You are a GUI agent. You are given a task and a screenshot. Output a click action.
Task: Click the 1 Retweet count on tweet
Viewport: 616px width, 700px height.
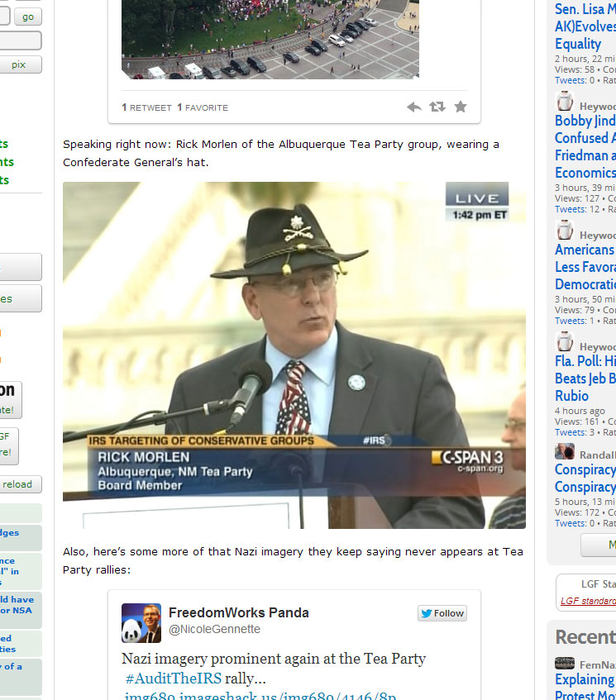(146, 107)
